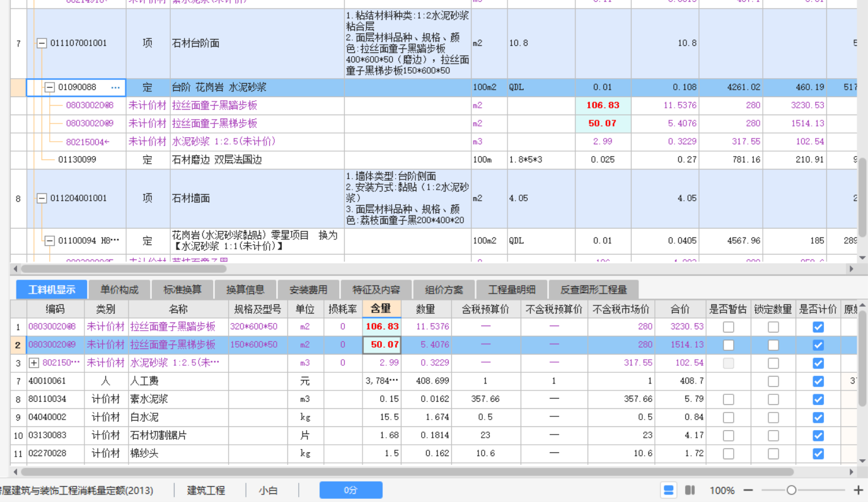Click the 100% zoom level text
This screenshot has width=868, height=502.
[x=722, y=491]
